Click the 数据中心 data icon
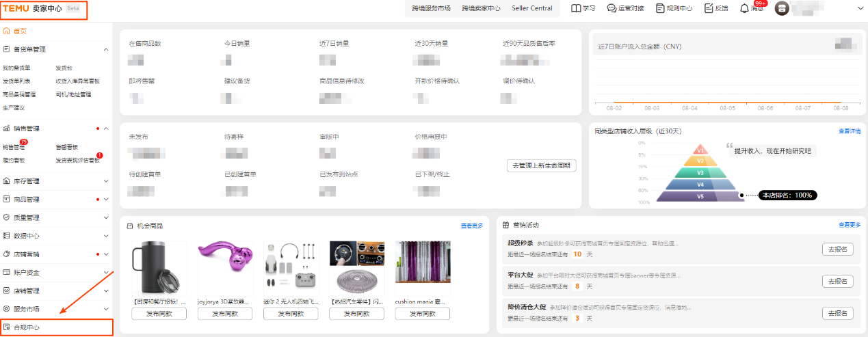Screen dimensions: 868x337 click(6, 236)
